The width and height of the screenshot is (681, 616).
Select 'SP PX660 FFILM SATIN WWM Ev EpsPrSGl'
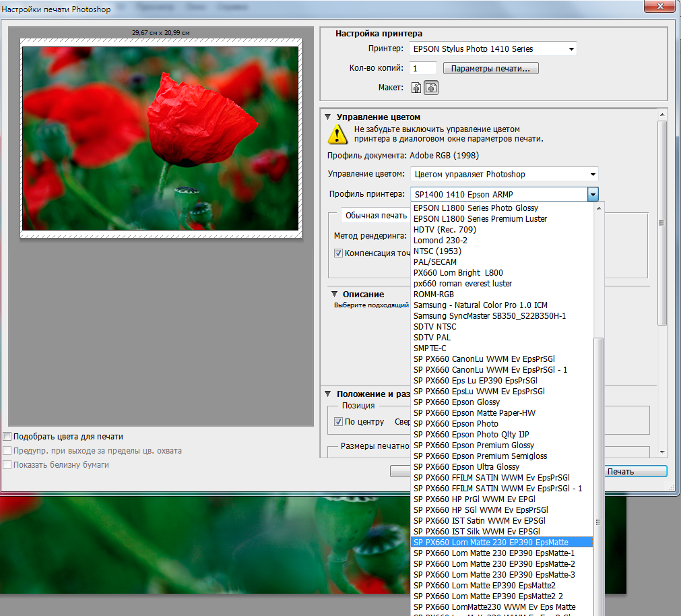tap(502, 477)
